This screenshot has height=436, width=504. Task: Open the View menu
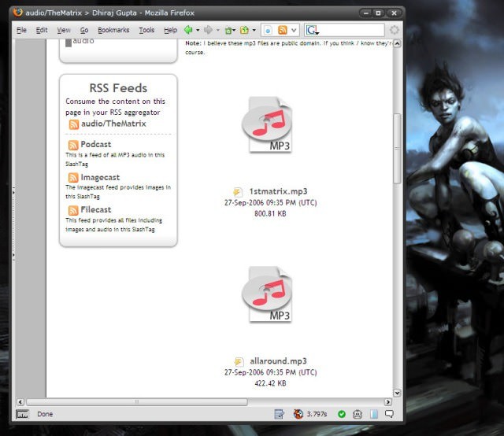(64, 30)
